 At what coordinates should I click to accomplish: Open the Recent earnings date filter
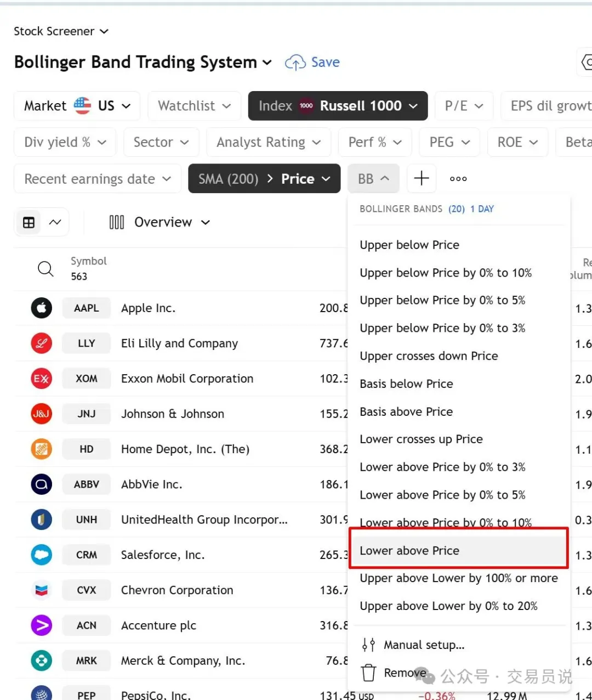tap(98, 179)
